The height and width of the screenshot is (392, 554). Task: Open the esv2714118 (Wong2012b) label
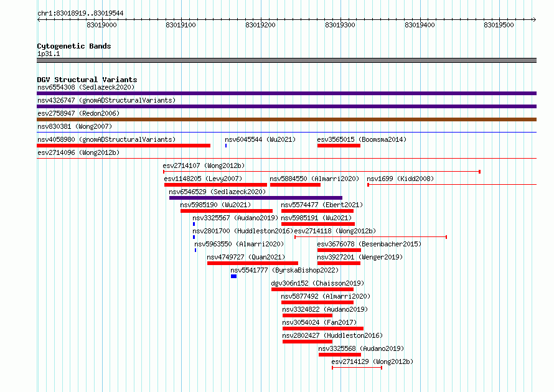335,231
